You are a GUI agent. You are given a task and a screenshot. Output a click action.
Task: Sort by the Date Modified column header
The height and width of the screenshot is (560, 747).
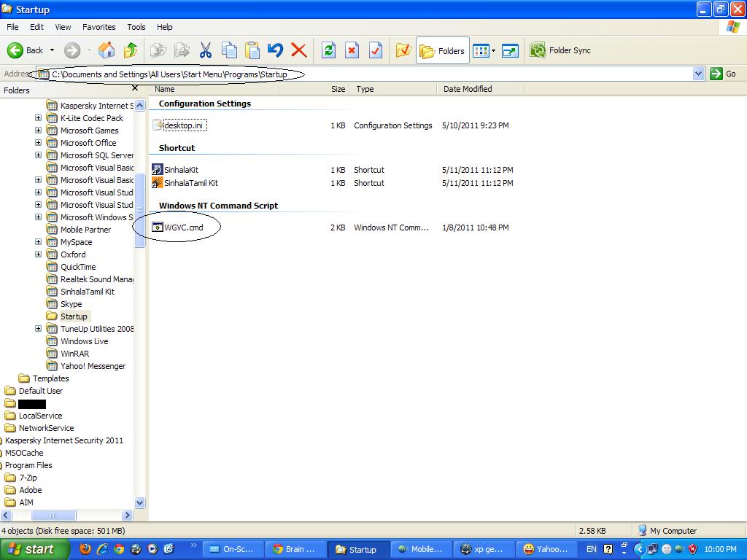click(x=480, y=89)
